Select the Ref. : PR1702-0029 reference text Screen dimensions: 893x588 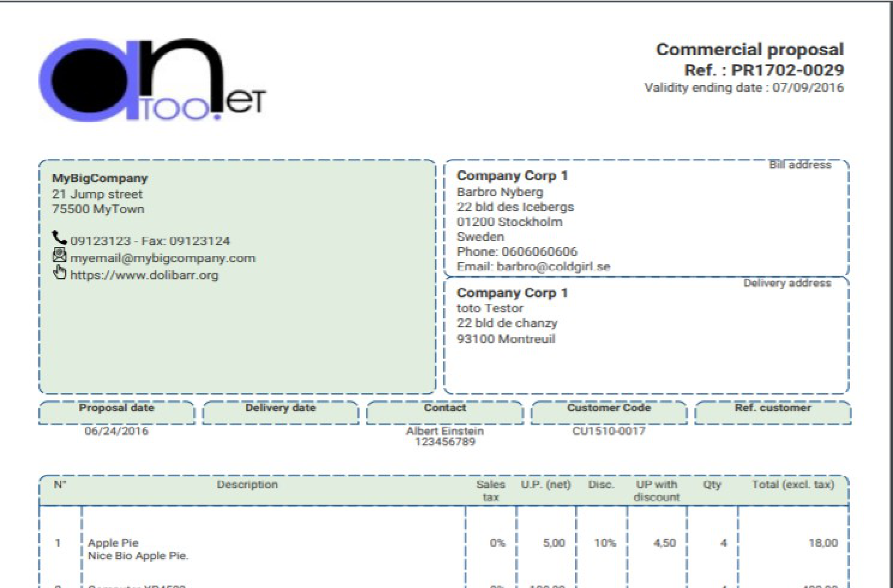click(764, 70)
